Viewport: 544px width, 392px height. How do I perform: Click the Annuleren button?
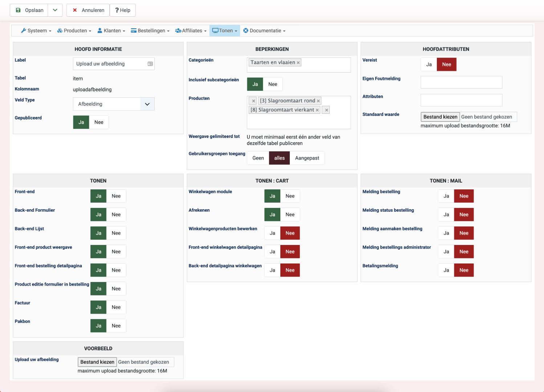88,10
